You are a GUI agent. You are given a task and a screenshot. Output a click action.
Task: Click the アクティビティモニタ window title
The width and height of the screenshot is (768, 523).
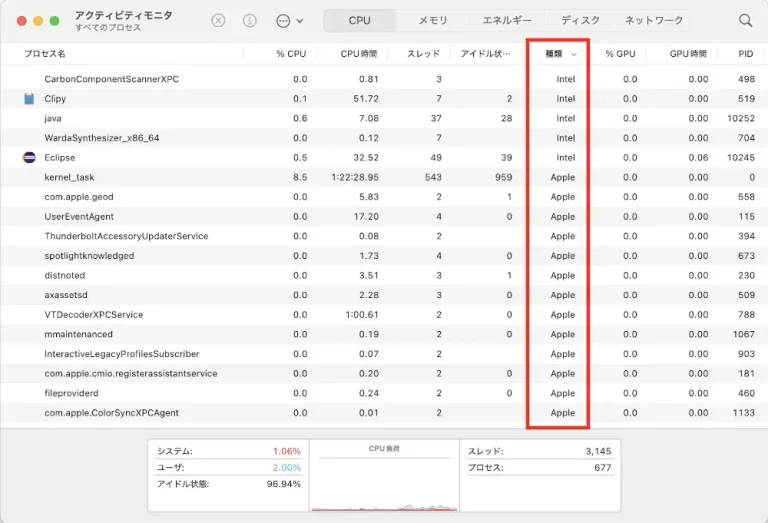pyautogui.click(x=123, y=15)
